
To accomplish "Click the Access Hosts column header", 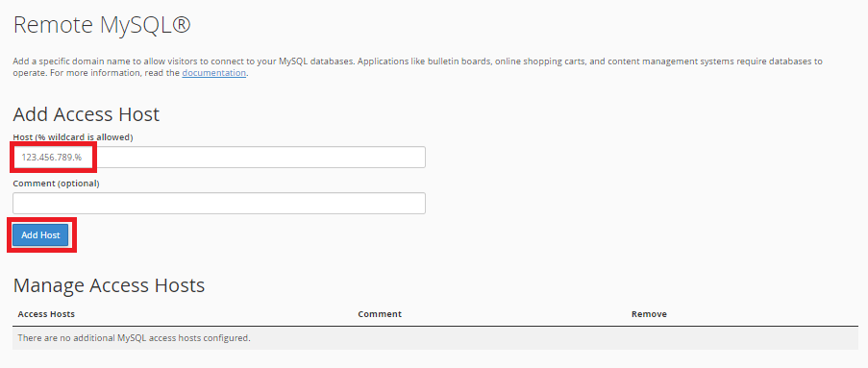I will click(46, 314).
